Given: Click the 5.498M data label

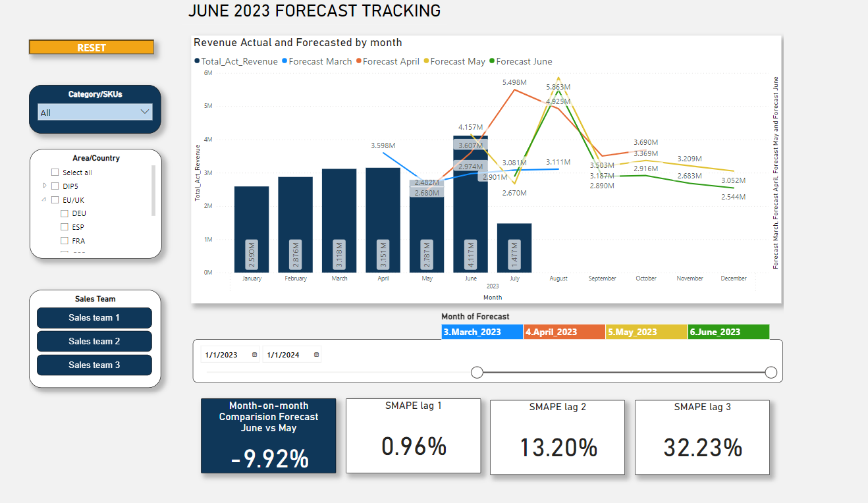Looking at the screenshot, I should pyautogui.click(x=515, y=82).
